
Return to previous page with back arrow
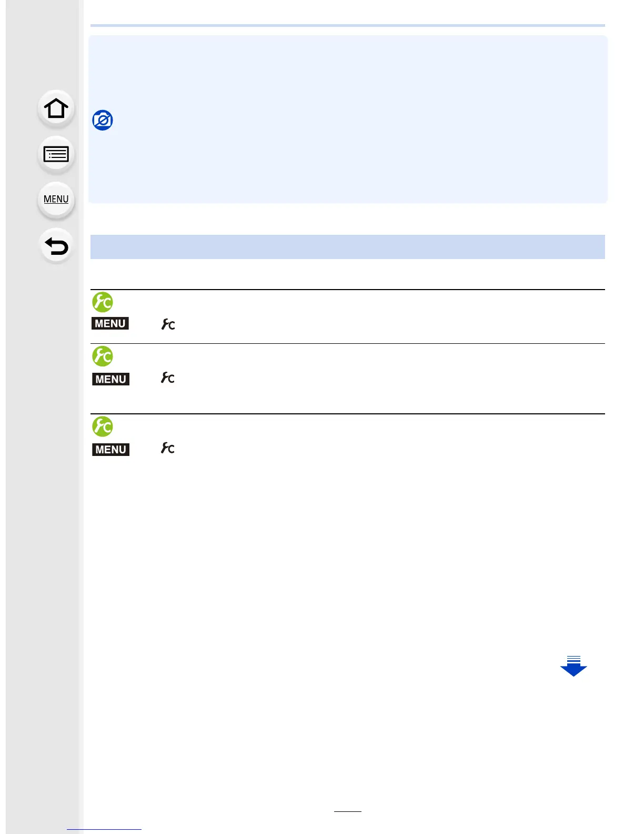[56, 246]
